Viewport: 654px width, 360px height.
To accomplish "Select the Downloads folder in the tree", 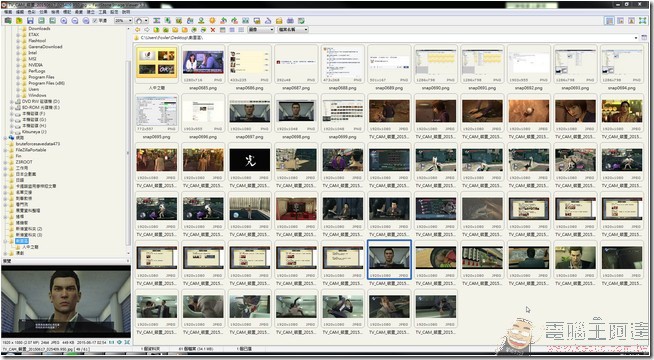I will click(x=39, y=28).
